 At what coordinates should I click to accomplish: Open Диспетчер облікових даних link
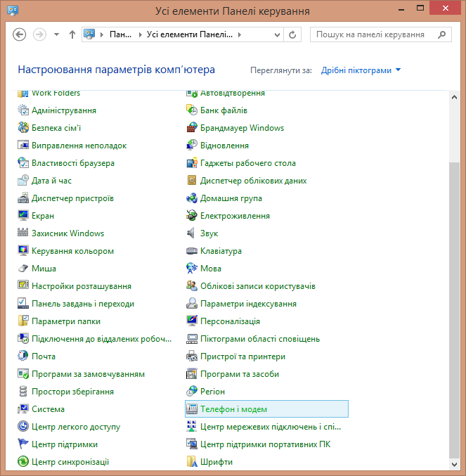[x=253, y=181]
